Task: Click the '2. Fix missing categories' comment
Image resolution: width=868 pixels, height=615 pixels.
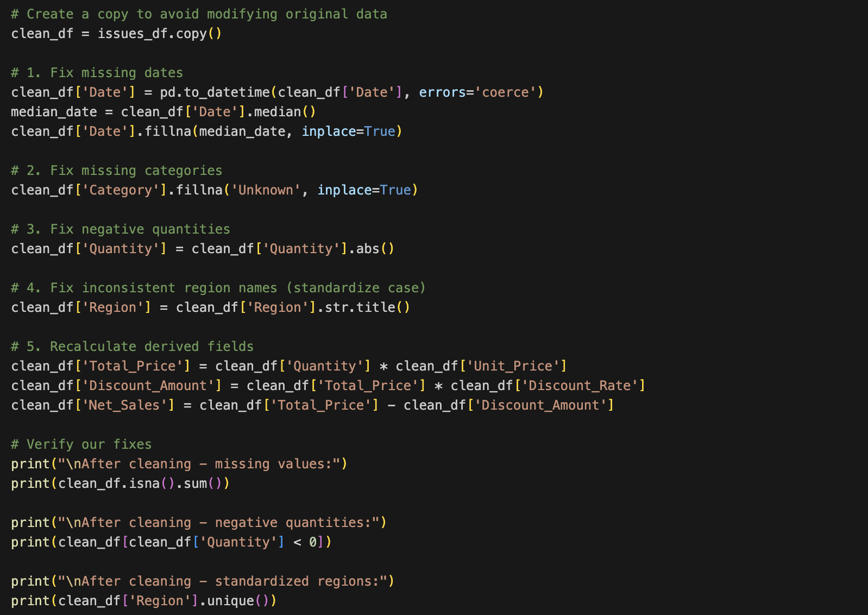Action: pyautogui.click(x=116, y=171)
